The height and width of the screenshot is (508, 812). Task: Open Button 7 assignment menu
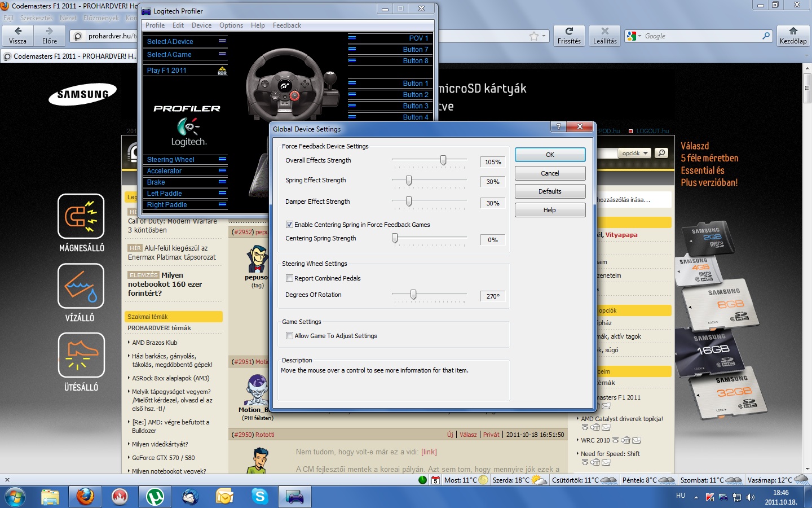tap(352, 49)
